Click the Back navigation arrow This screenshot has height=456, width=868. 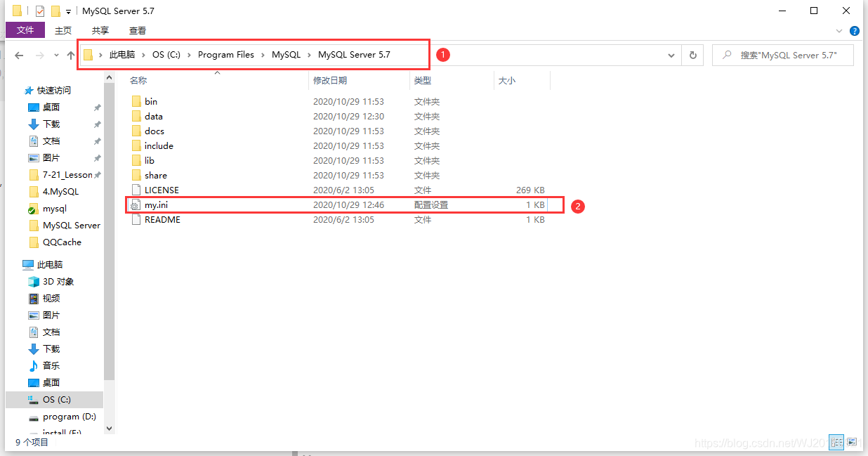tap(20, 55)
